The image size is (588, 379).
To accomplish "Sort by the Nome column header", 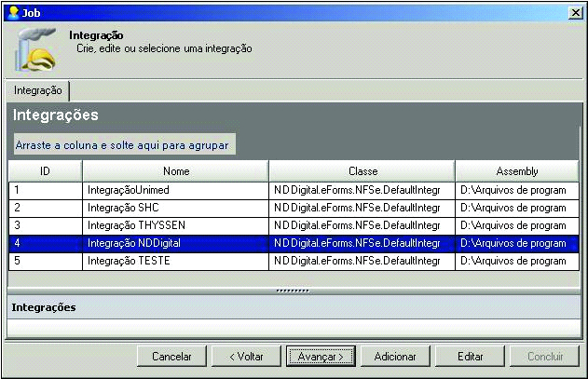I will (175, 171).
